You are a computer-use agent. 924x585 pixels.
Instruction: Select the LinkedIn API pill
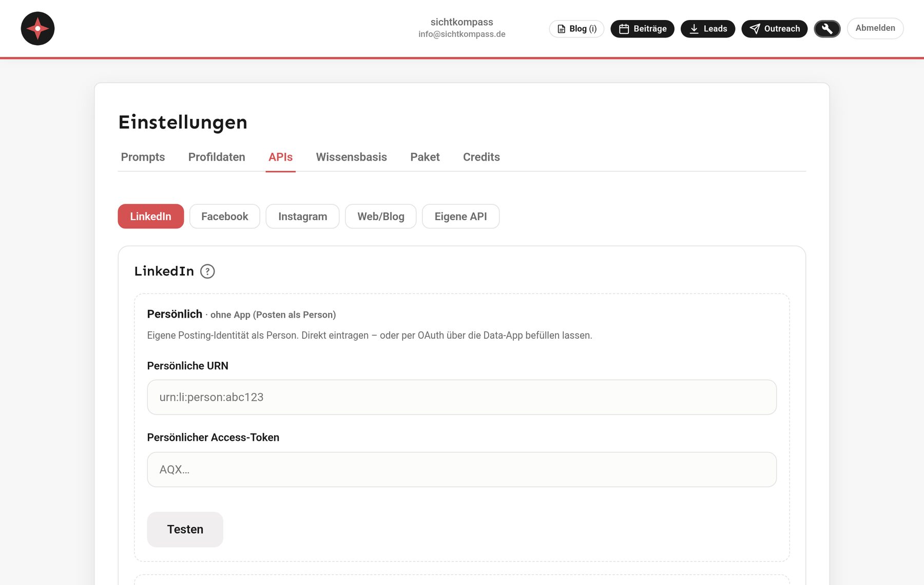pyautogui.click(x=151, y=217)
